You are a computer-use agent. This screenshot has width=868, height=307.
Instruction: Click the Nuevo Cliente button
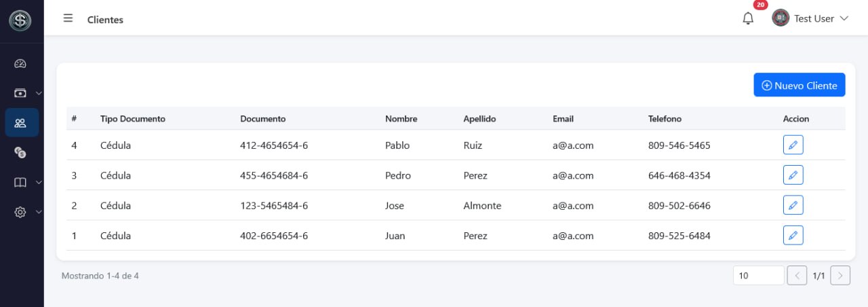pos(800,85)
